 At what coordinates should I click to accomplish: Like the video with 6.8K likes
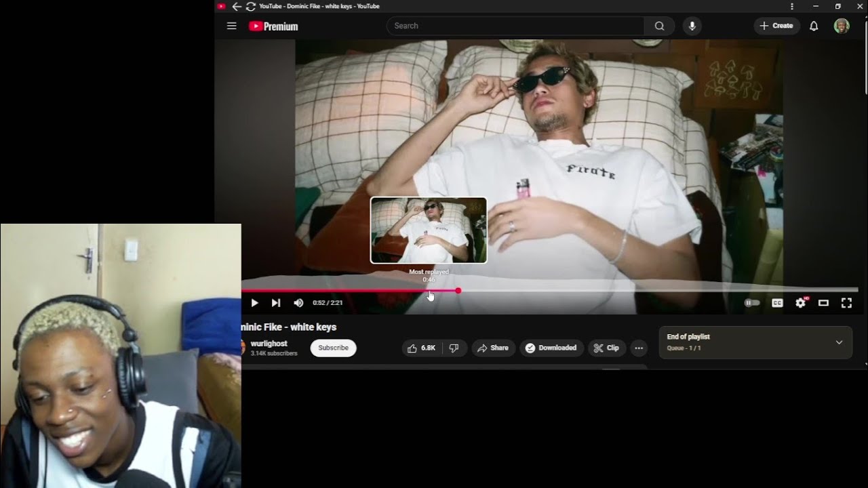[421, 348]
